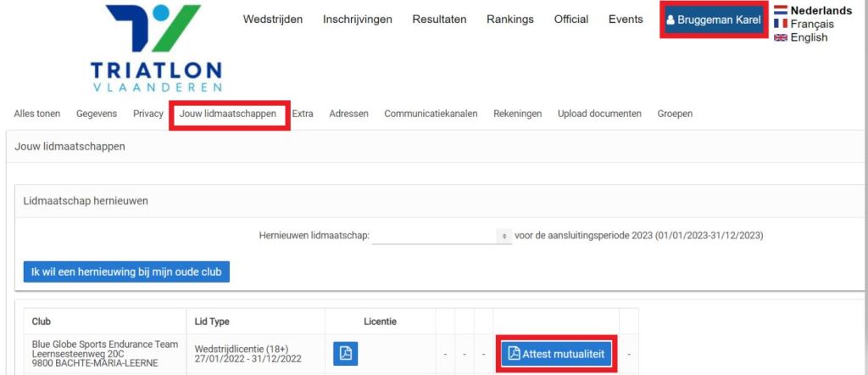The image size is (868, 375).
Task: Switch to the Jouw lidmaatschappen tab
Action: point(228,114)
